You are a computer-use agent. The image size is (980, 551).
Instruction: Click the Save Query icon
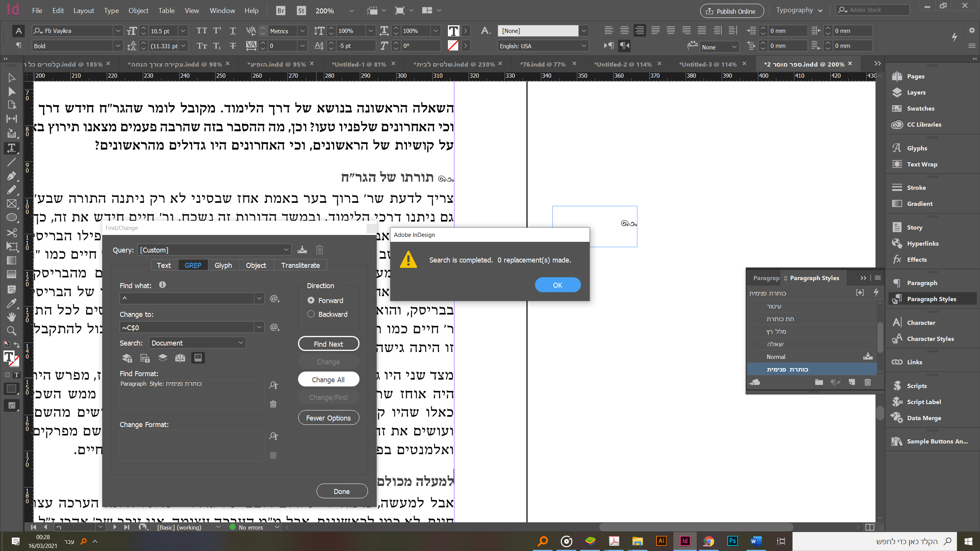pyautogui.click(x=302, y=250)
